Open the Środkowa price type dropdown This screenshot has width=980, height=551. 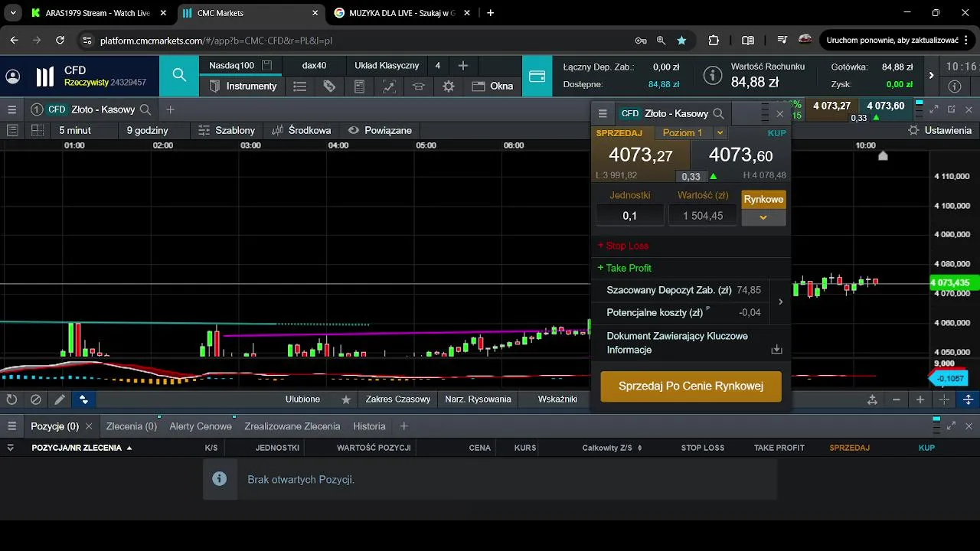(x=302, y=130)
